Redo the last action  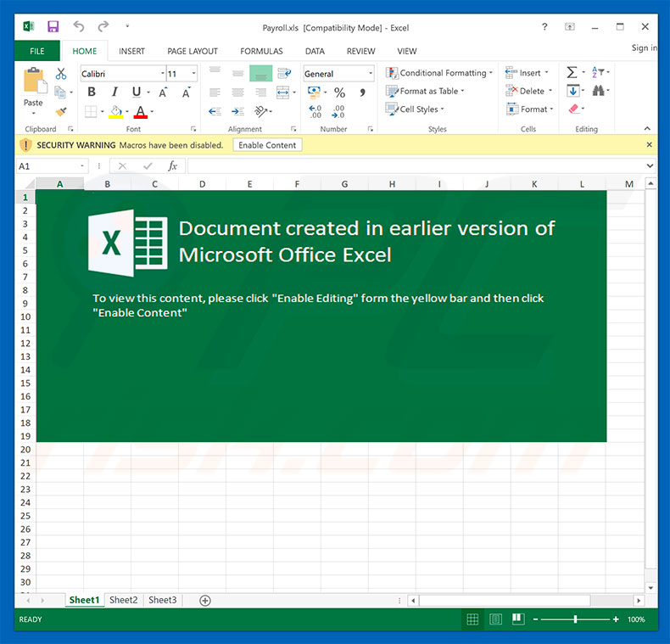(103, 26)
